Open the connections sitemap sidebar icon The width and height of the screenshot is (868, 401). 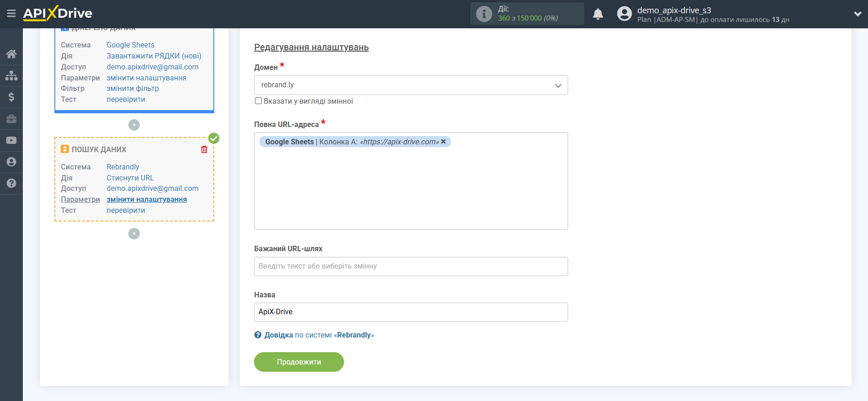[x=11, y=75]
